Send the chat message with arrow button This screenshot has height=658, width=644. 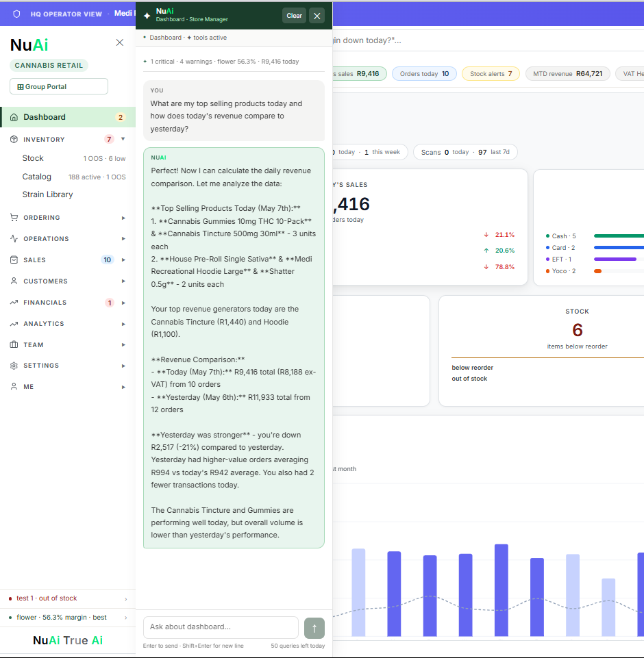point(314,628)
